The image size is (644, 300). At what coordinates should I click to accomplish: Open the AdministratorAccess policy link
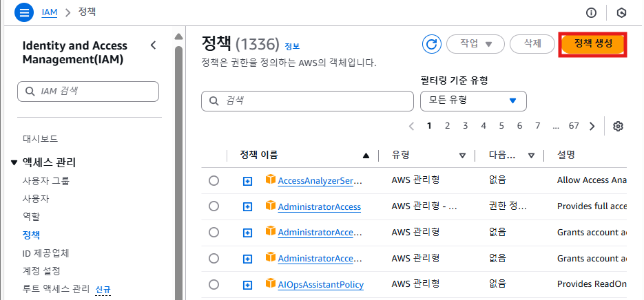(x=320, y=206)
